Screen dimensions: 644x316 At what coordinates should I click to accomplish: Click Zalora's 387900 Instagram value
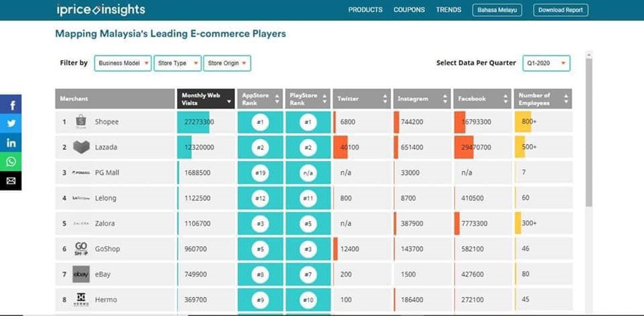412,223
